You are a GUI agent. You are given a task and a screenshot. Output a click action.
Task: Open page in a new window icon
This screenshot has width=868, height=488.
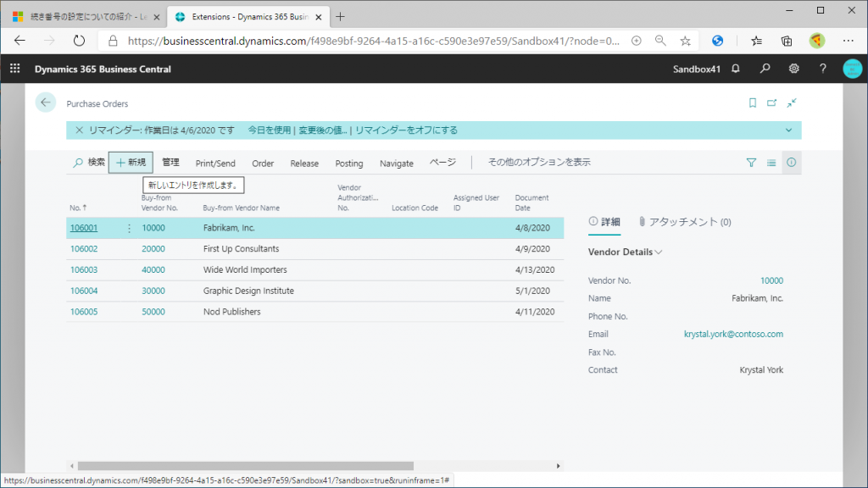771,103
